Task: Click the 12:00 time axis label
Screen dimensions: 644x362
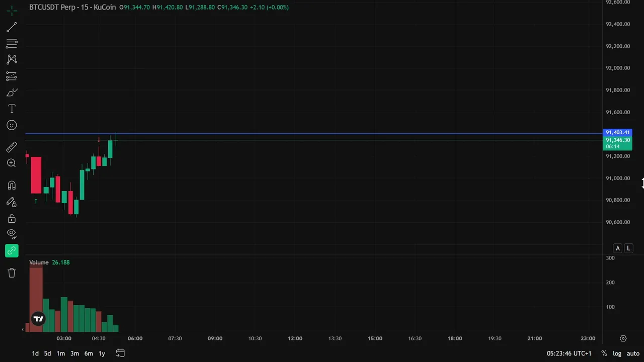Action: pyautogui.click(x=295, y=338)
